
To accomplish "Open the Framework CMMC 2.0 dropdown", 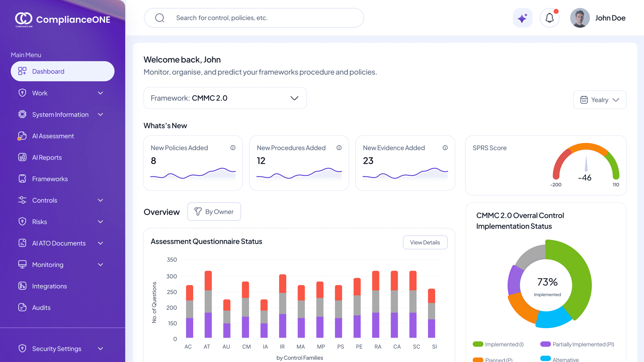I will [x=225, y=98].
